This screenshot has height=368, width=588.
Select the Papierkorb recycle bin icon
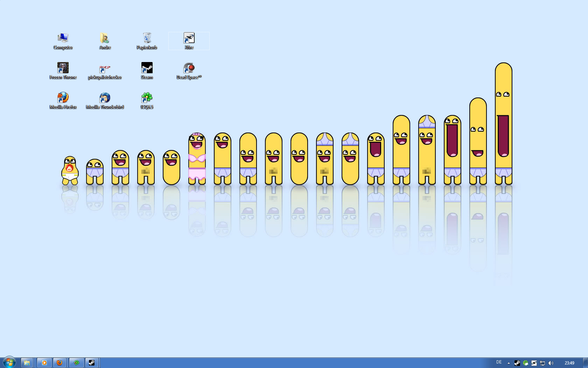point(147,41)
